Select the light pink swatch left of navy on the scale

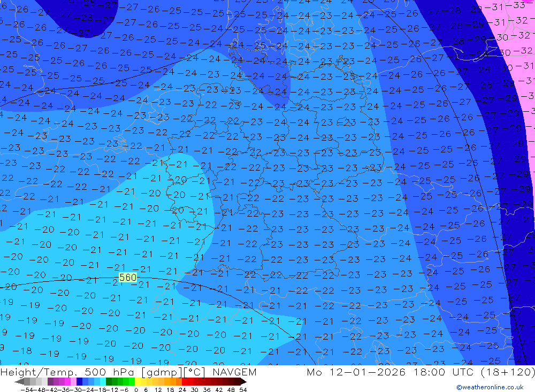[73, 381]
